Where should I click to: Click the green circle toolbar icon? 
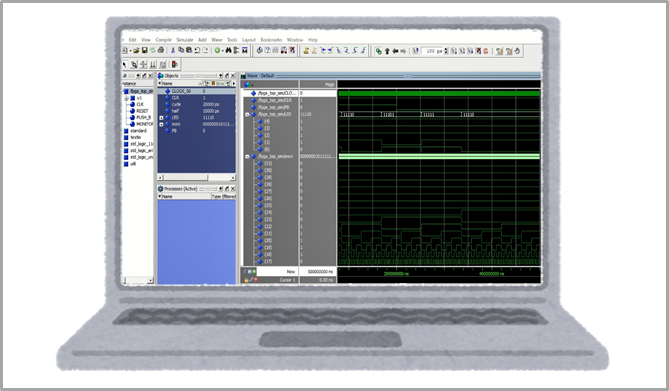click(217, 50)
